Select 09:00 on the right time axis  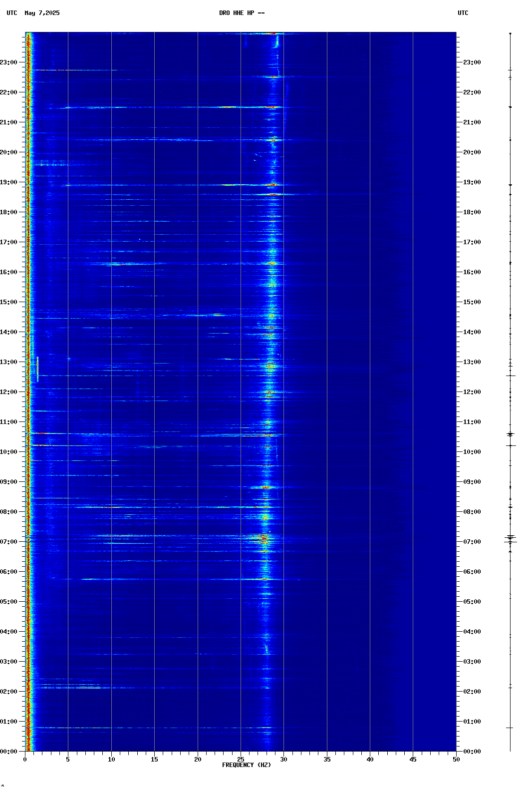tap(472, 482)
